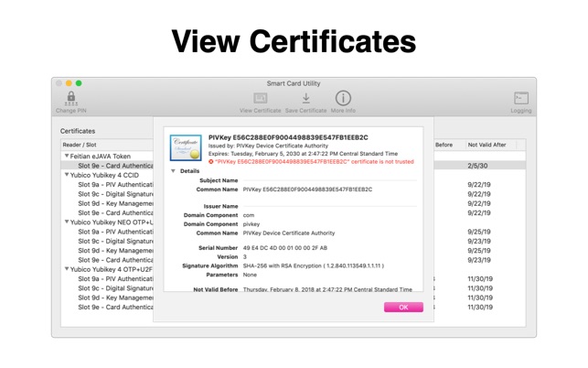Select Slot 9d under Yubikey 4 CCID
The image size is (588, 368).
(x=115, y=203)
